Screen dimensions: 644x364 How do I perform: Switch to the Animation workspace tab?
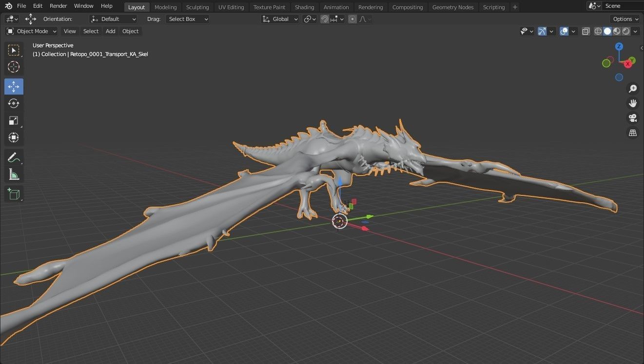pyautogui.click(x=336, y=7)
